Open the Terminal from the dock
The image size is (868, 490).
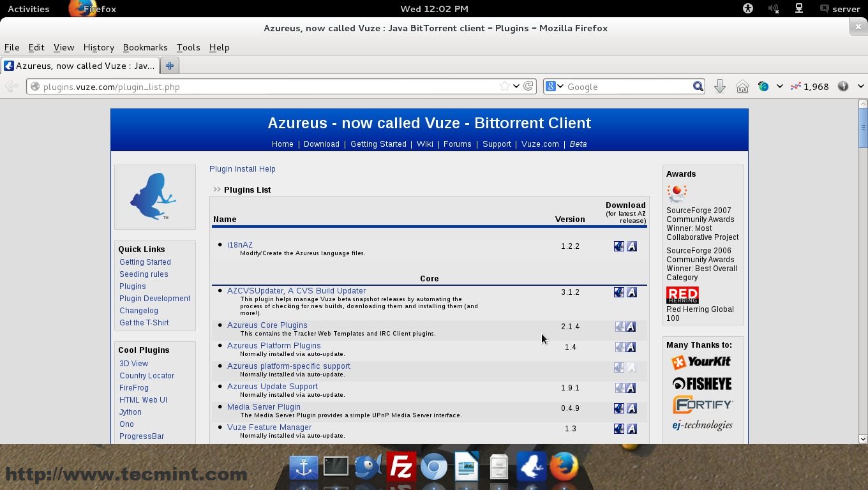pos(336,468)
